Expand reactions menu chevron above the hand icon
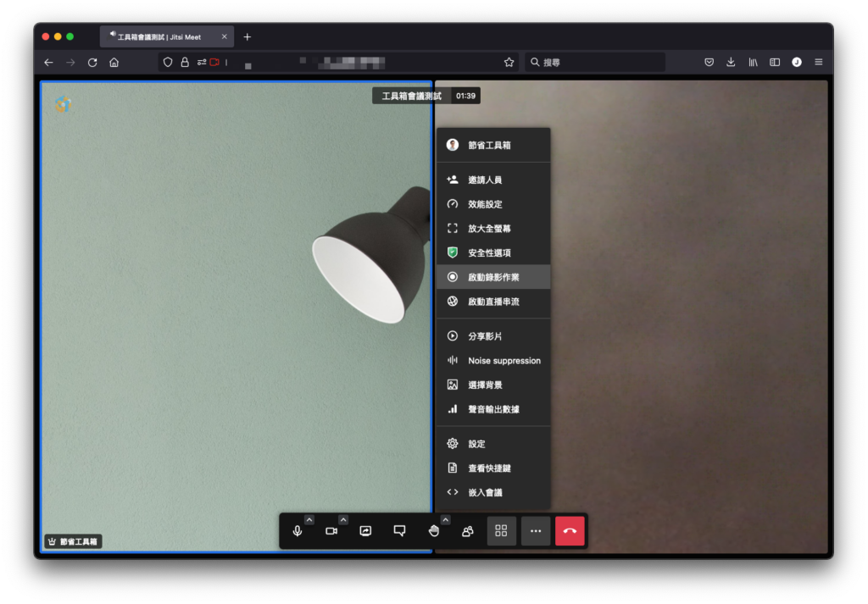868x604 pixels. (446, 520)
